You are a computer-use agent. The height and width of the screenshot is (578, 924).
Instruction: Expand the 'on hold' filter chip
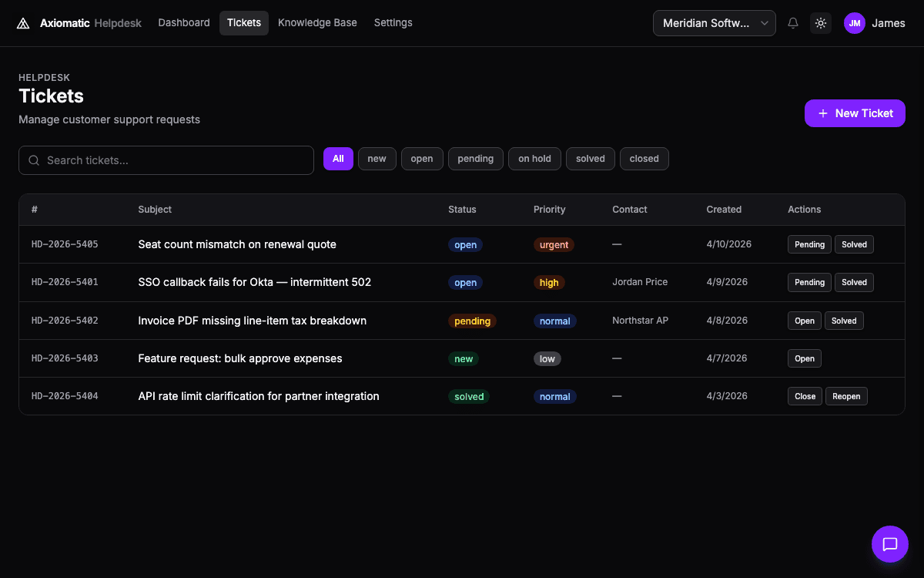click(x=534, y=159)
